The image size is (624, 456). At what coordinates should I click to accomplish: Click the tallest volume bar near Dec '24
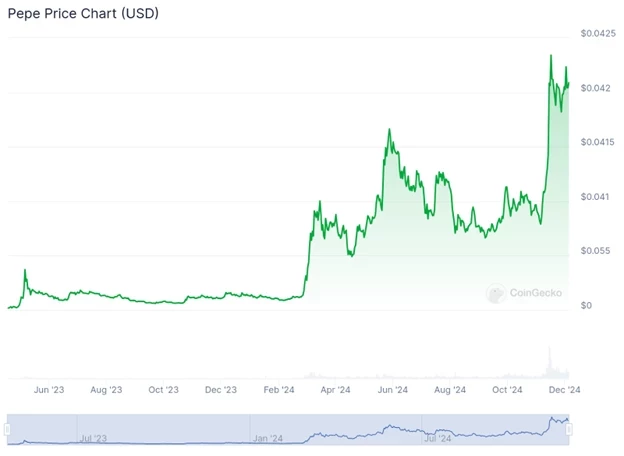pyautogui.click(x=549, y=359)
